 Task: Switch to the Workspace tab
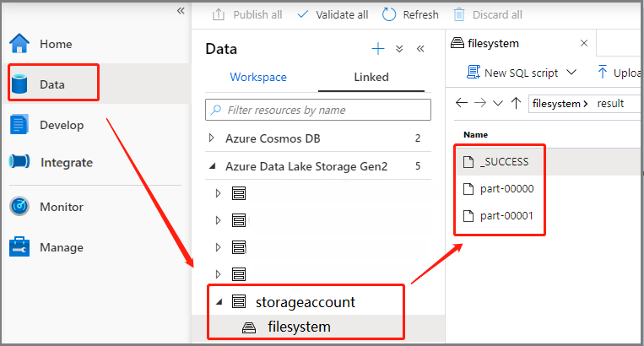tap(258, 77)
